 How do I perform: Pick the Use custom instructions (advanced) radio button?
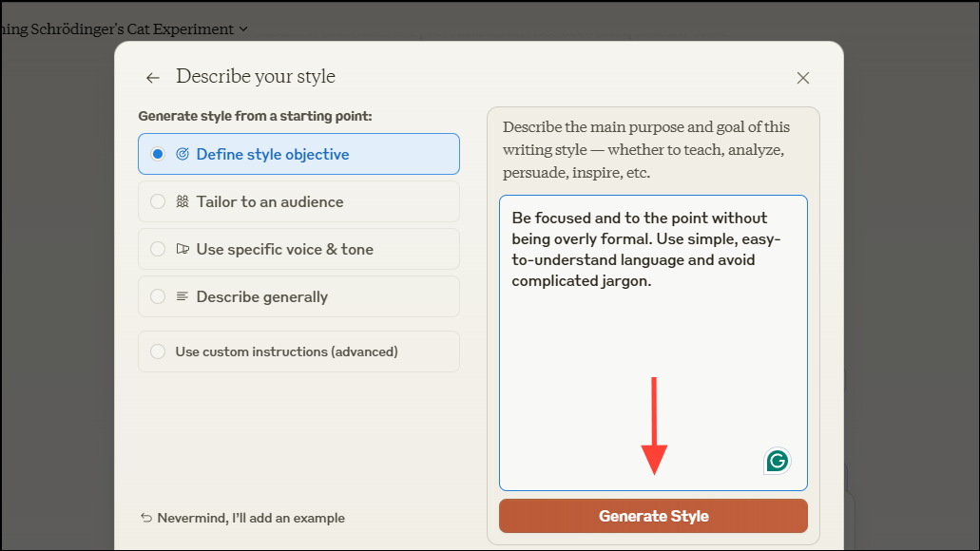158,351
